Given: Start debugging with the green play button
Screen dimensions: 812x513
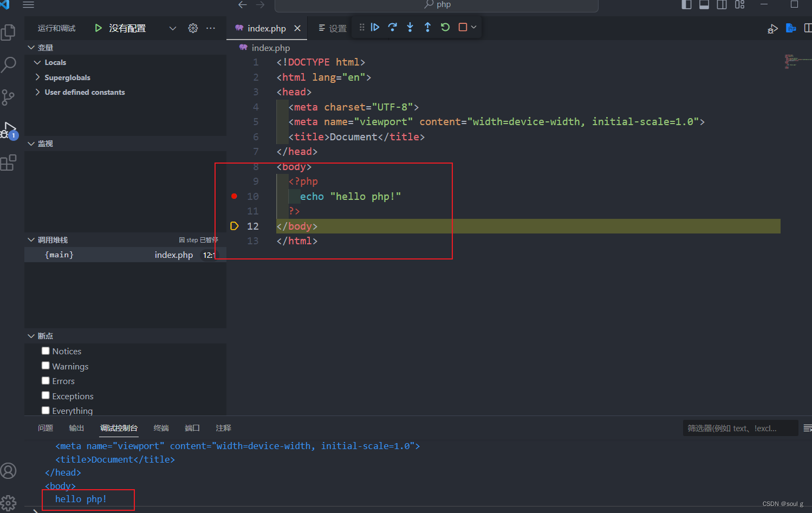Looking at the screenshot, I should coord(98,28).
